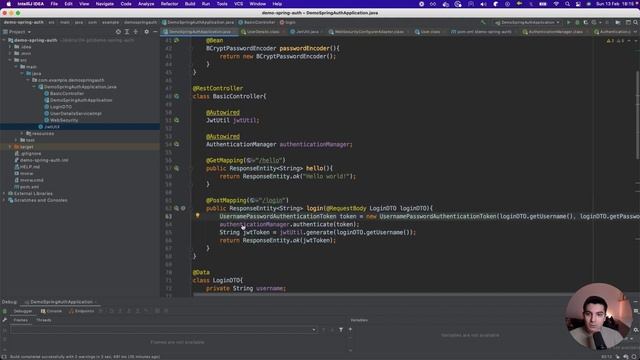Screen dimensions: 640x360
Task: Click the build hammer icon in toolbar
Action: 483,22
